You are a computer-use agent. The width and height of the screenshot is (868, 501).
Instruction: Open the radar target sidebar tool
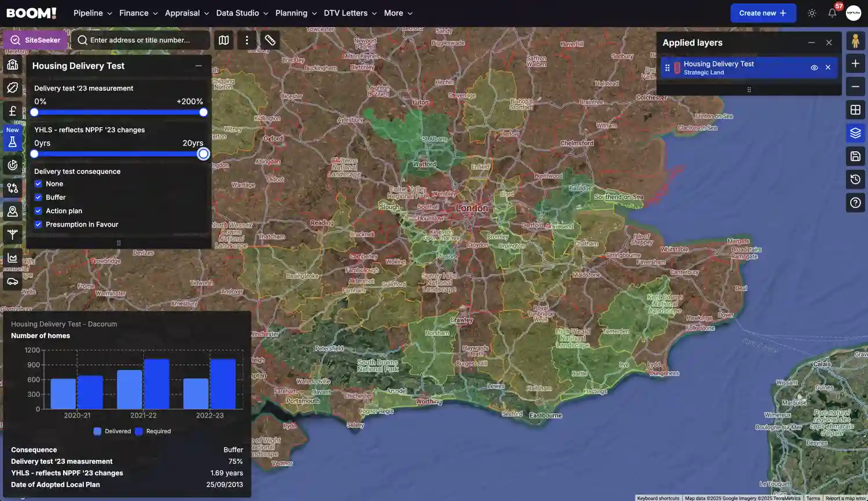(13, 165)
